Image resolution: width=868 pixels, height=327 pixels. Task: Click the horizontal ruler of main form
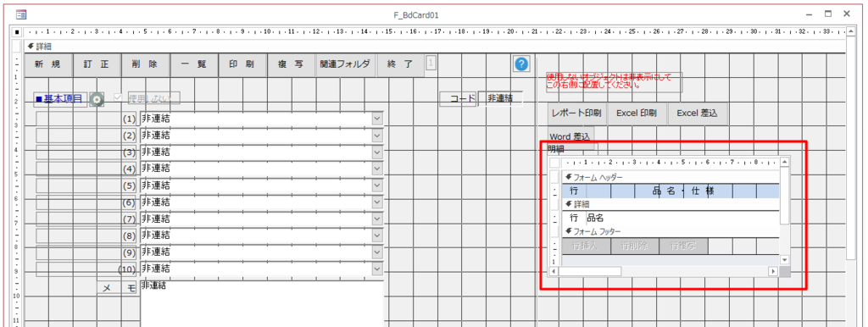[x=435, y=32]
